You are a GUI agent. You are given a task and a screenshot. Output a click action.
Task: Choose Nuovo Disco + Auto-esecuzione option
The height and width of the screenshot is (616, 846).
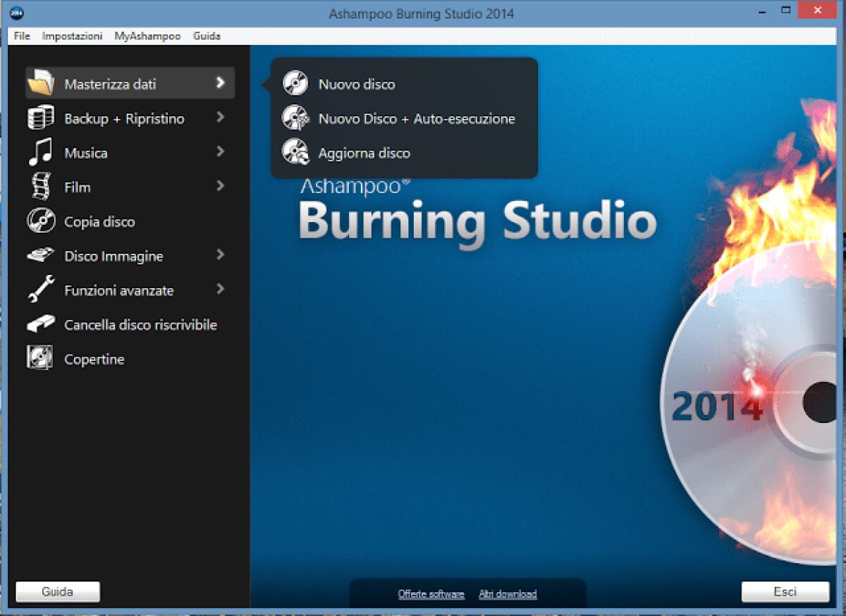[295, 118]
